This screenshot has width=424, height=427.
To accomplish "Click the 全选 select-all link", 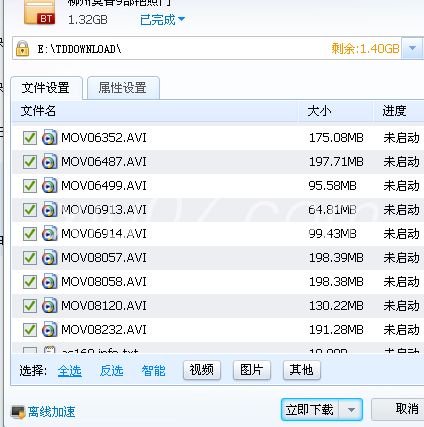I will [70, 371].
